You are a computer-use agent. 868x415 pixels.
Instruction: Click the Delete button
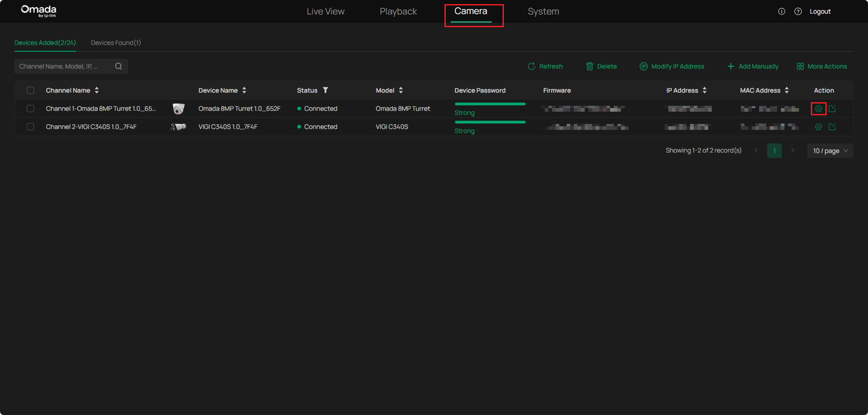coord(601,66)
